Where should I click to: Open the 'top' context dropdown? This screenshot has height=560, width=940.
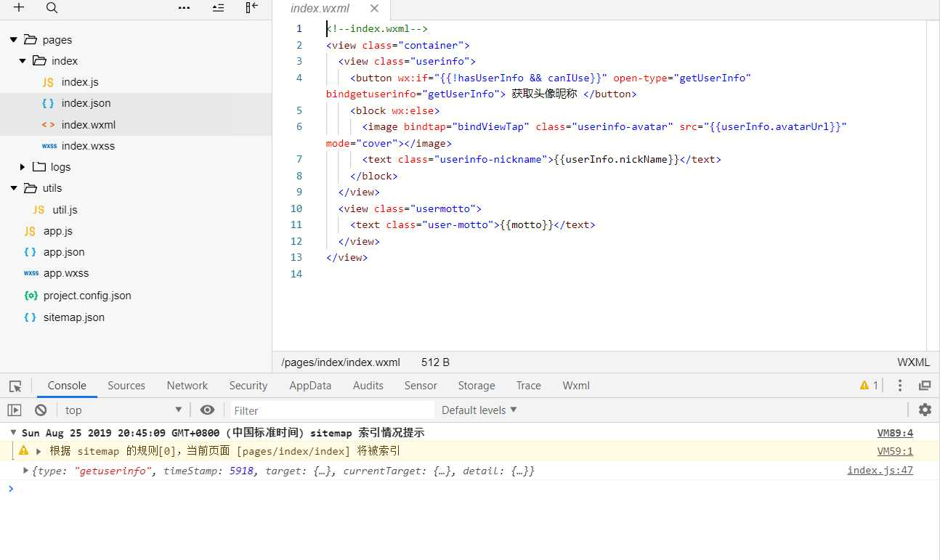(123, 410)
